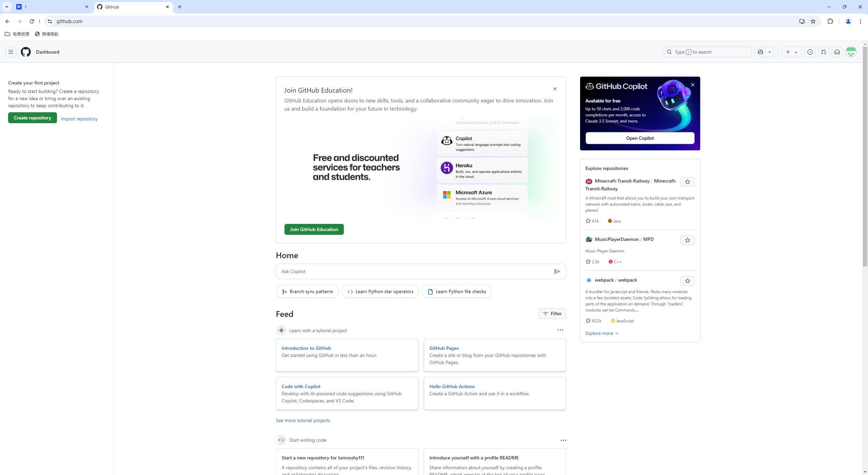Star the MusicPlayerDaemon MPD repository
The image size is (868, 475).
click(x=687, y=240)
